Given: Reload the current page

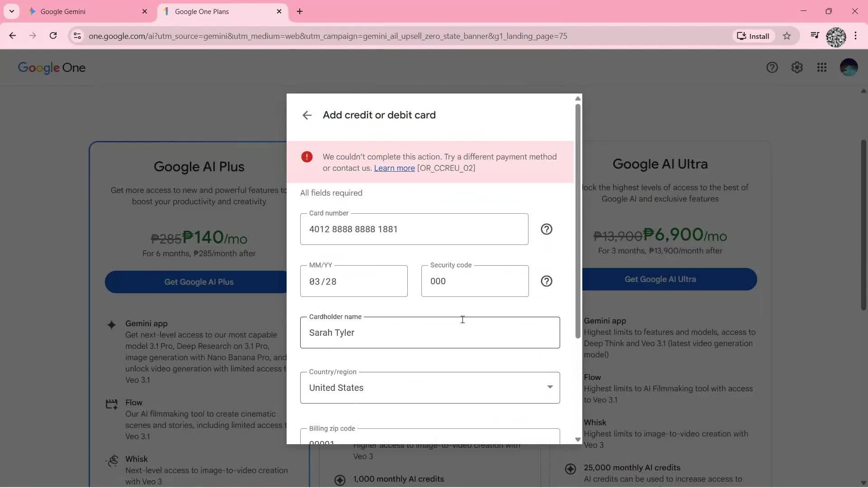Looking at the screenshot, I should coord(53,36).
